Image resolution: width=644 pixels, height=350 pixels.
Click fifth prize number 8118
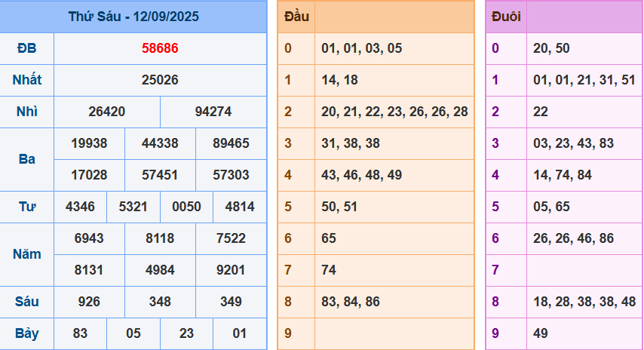click(160, 238)
